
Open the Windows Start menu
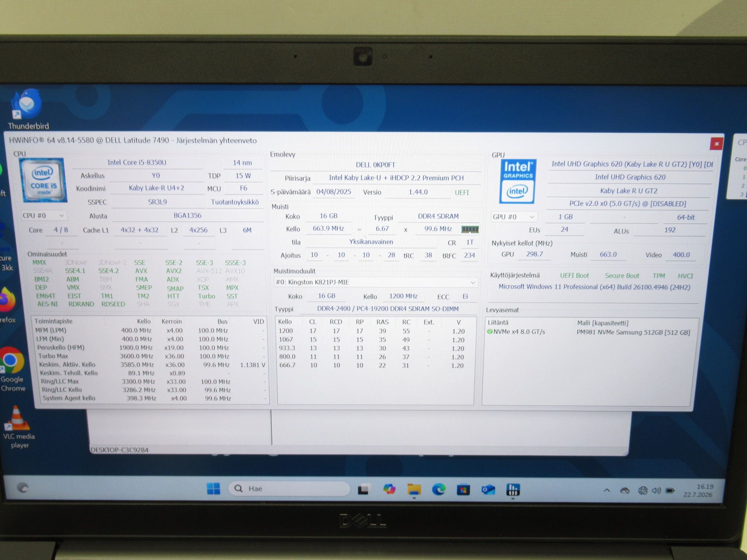(213, 489)
